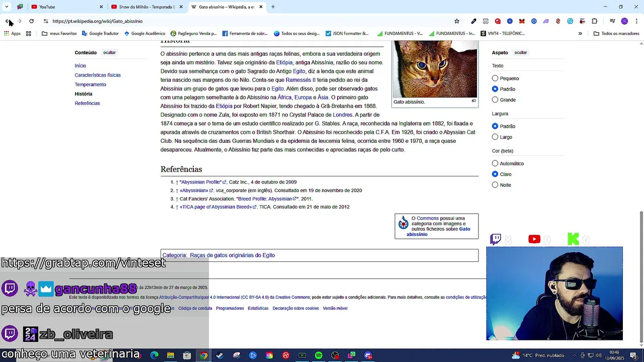Show more bookmarks with double chevron
The image size is (644, 362).
pyautogui.click(x=580, y=34)
